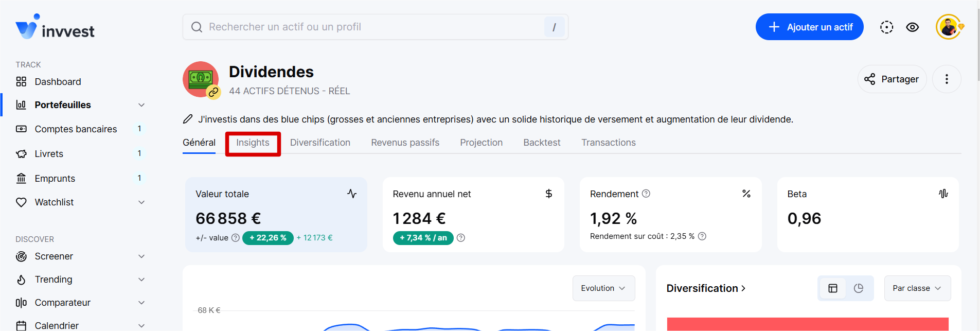Click the help icon next to Rendement
This screenshot has width=980, height=331.
(x=646, y=194)
